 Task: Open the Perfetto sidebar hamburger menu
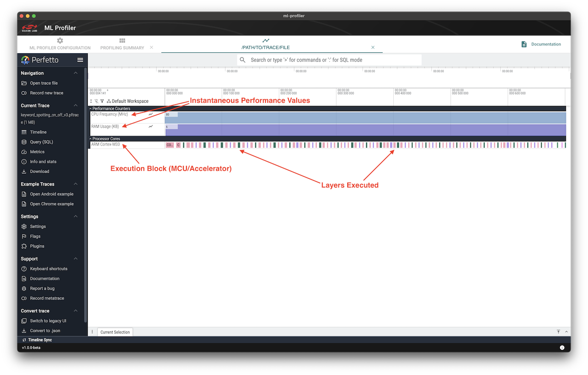coord(80,60)
